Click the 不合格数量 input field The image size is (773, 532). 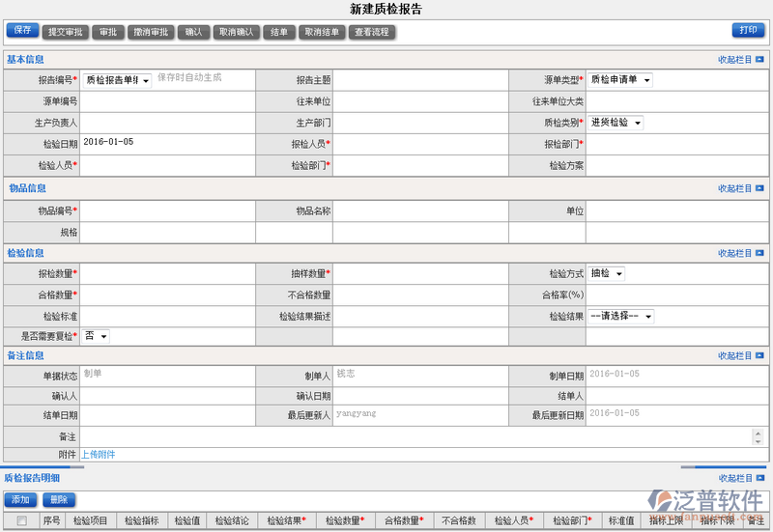pyautogui.click(x=420, y=295)
